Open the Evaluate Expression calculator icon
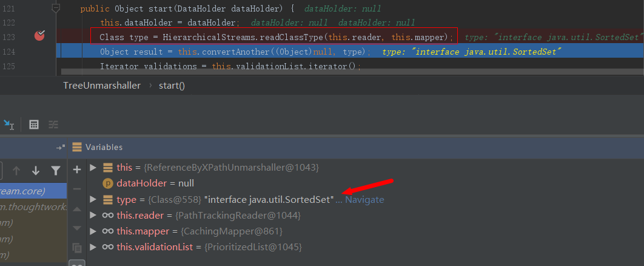The height and width of the screenshot is (266, 644). (35, 124)
